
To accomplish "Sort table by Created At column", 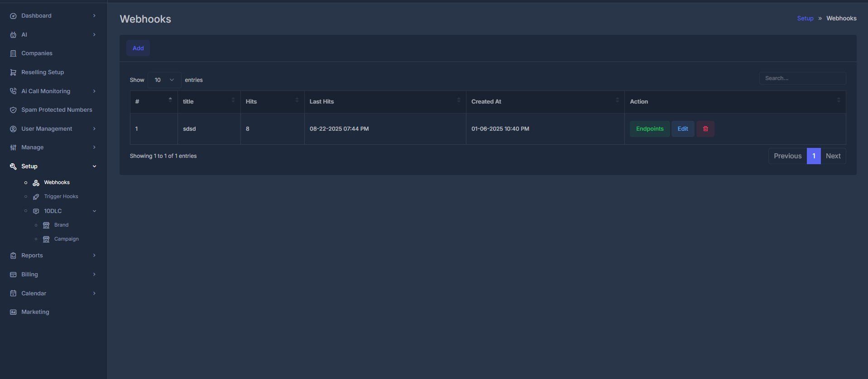I will [545, 102].
